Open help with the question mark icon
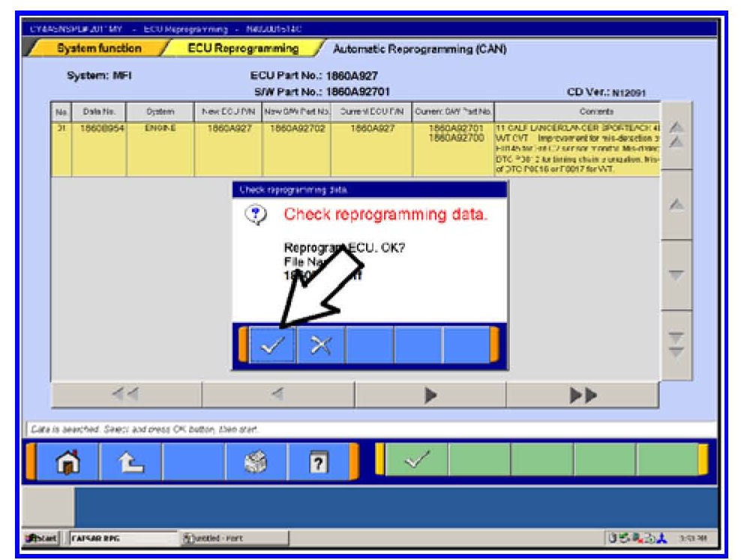Screen dimensions: 741x560 (x=317, y=463)
